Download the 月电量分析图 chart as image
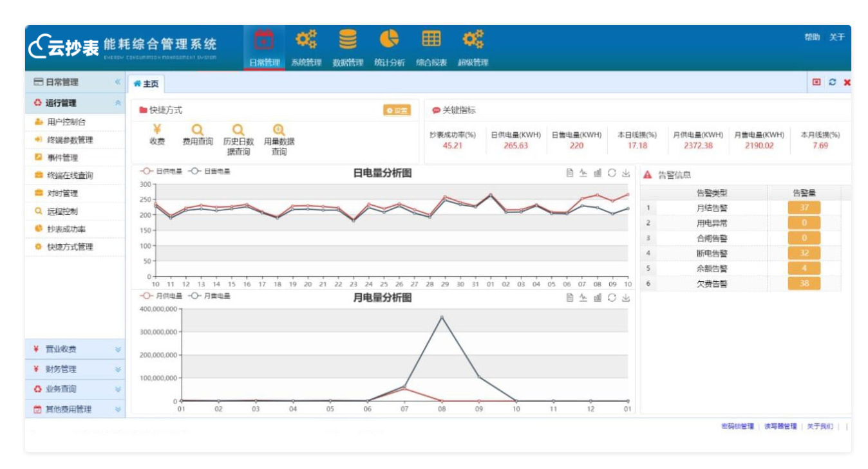The image size is (868, 469). tap(626, 297)
